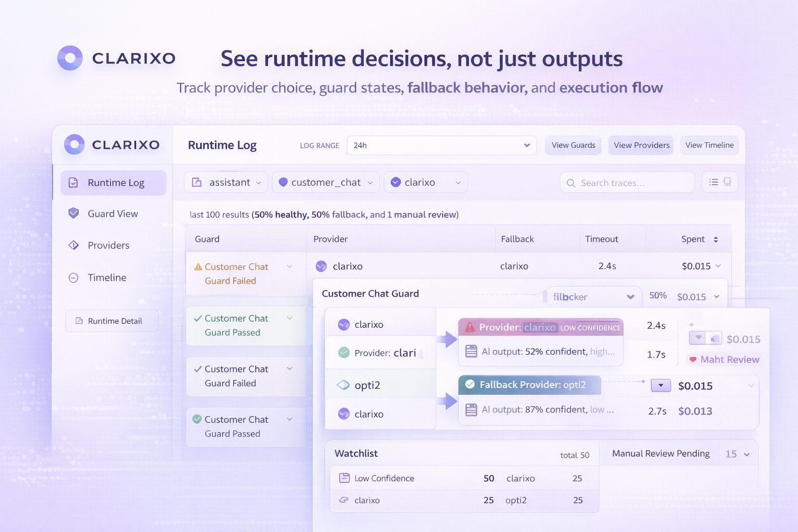Click View Providers button
The height and width of the screenshot is (532, 798).
point(641,145)
